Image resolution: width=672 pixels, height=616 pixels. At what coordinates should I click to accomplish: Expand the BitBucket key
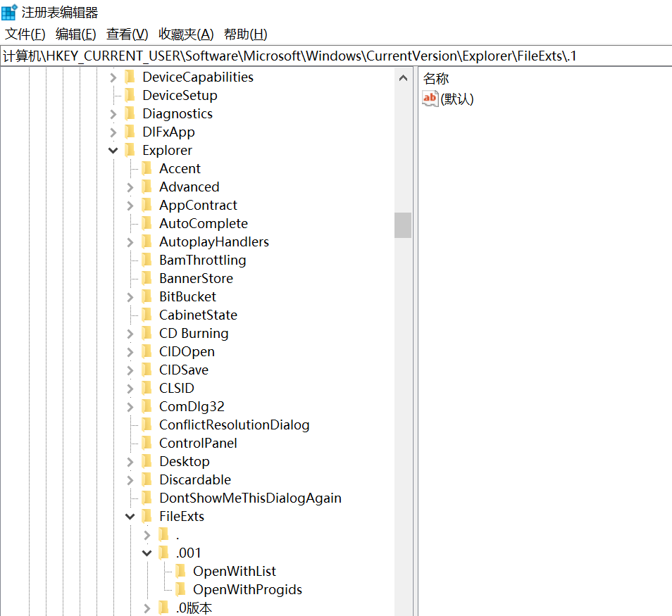coord(130,297)
